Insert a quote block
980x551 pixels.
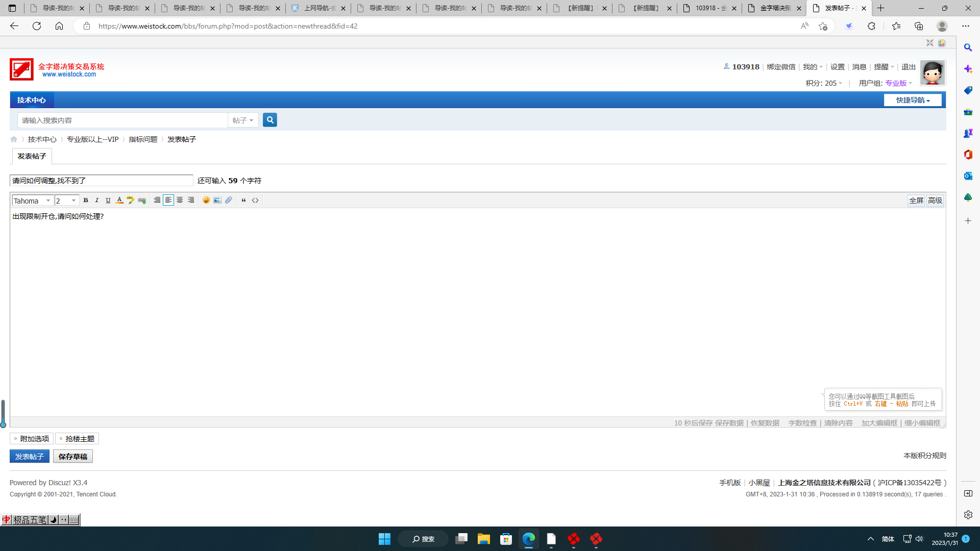(244, 201)
